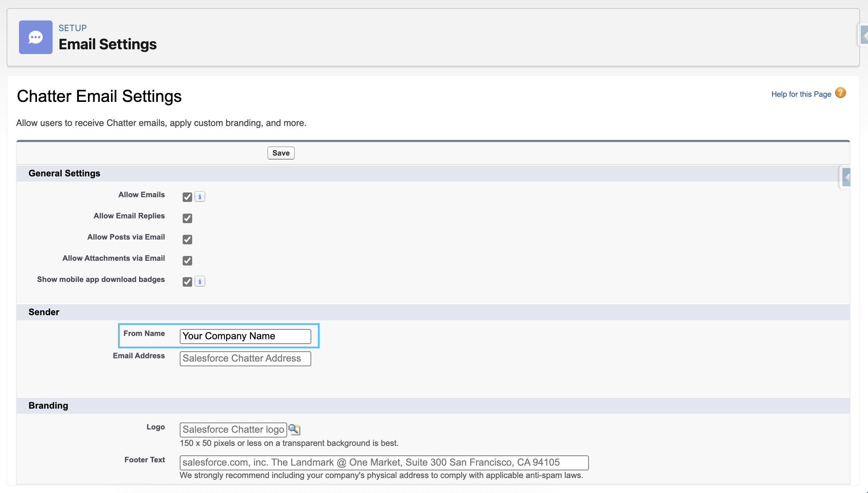Screen dimensions: 868x493
Task: Toggle the Allow Email Replies checkbox
Action: click(x=187, y=218)
